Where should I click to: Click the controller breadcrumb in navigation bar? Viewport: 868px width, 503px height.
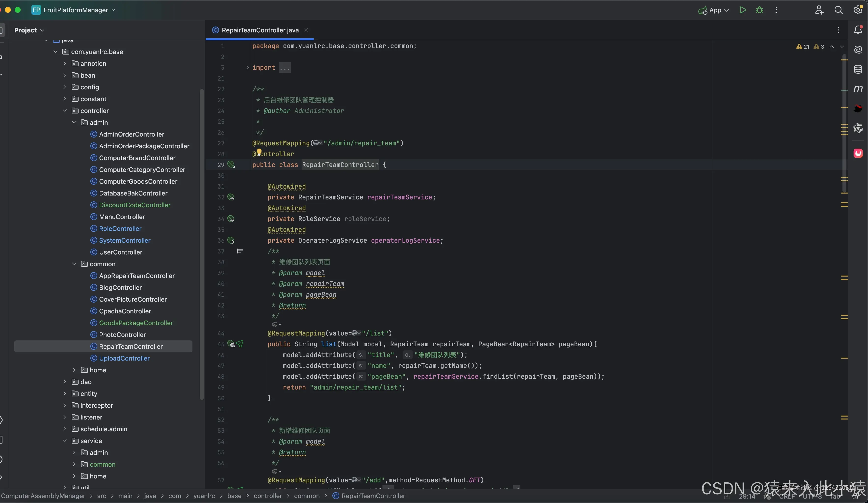[x=268, y=496]
